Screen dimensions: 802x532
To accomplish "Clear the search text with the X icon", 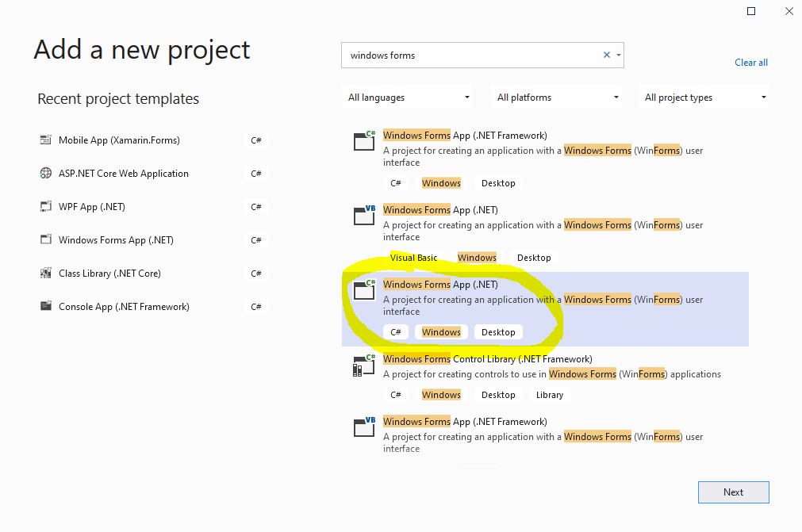I will tap(607, 55).
